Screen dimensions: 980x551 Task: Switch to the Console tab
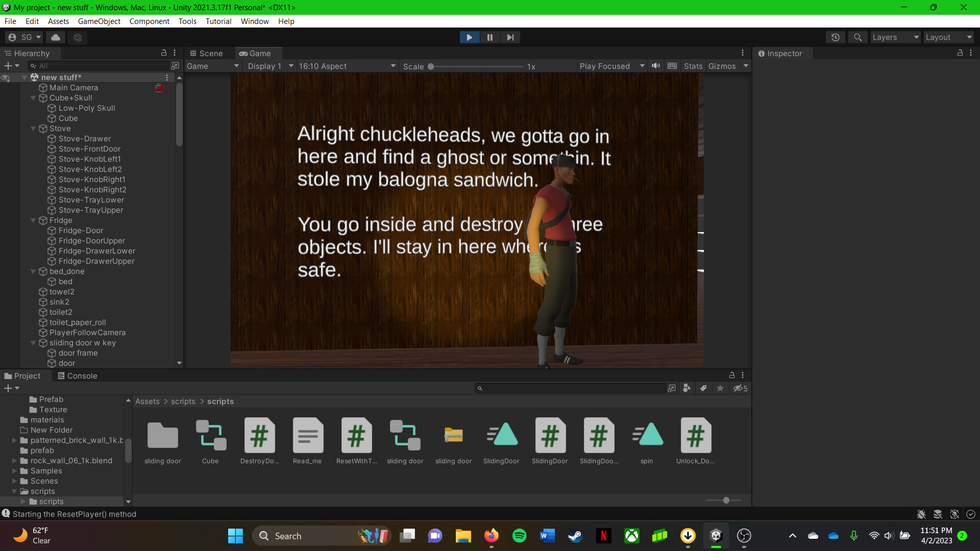tap(77, 376)
